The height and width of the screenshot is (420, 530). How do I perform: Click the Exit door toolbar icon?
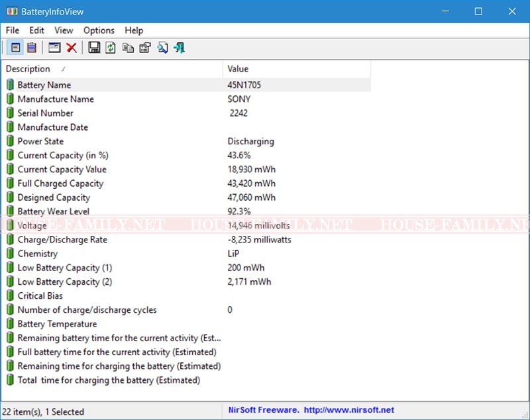coord(179,48)
